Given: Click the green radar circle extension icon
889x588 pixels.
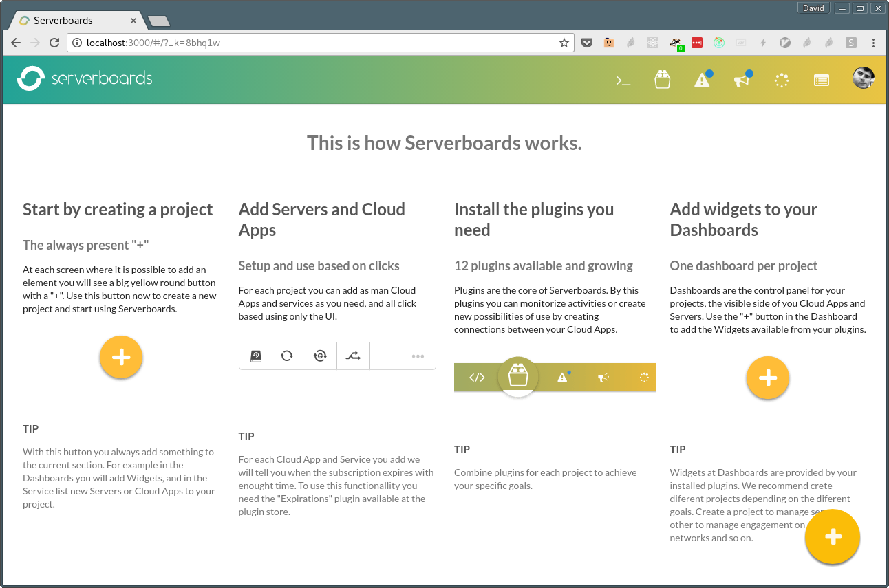Looking at the screenshot, I should pos(719,43).
